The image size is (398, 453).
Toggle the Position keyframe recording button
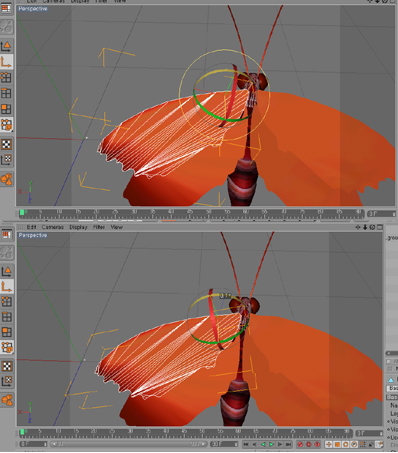[329, 444]
